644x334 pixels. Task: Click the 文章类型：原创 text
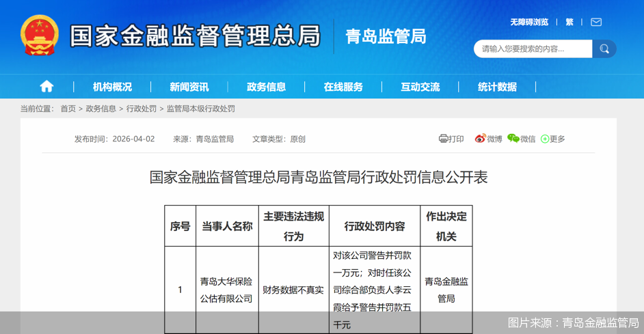click(x=278, y=139)
